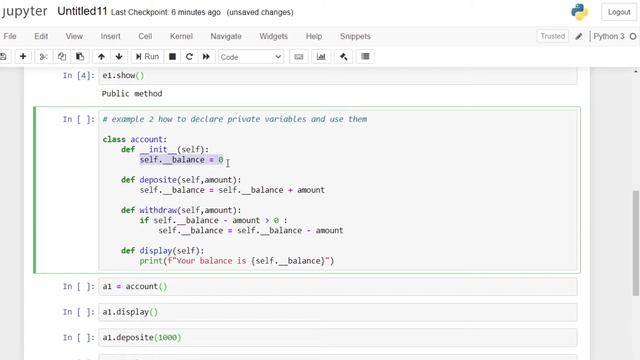Open the command palette keyboard icon
Viewport: 640px width, 360px height.
click(x=299, y=57)
